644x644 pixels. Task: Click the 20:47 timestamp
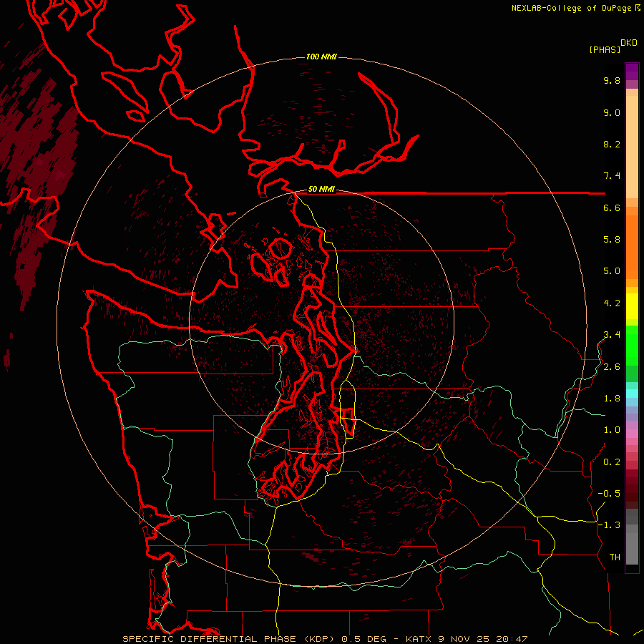[512, 639]
